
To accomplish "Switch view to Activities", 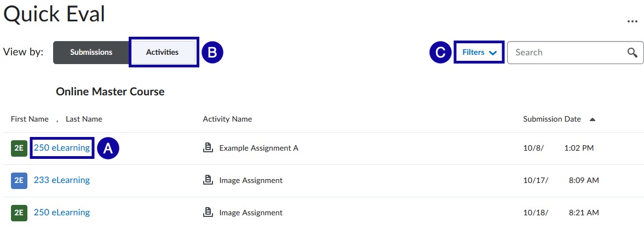I will [x=163, y=53].
